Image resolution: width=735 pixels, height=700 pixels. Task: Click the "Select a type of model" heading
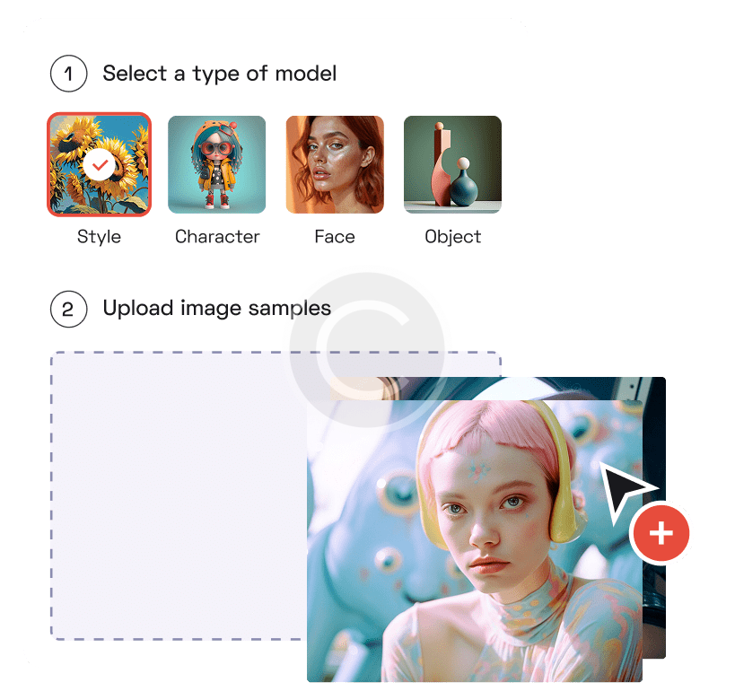point(219,74)
